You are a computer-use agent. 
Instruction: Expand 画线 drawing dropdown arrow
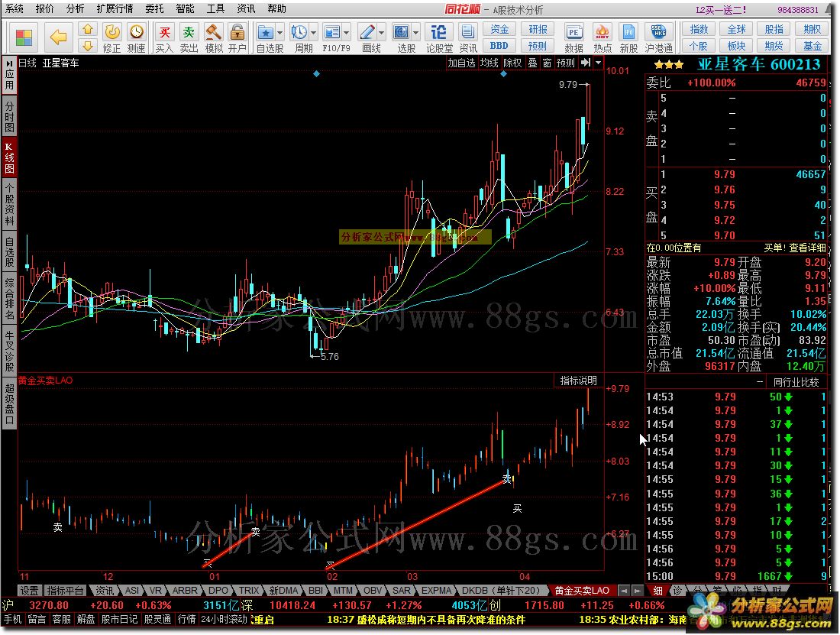coord(381,33)
